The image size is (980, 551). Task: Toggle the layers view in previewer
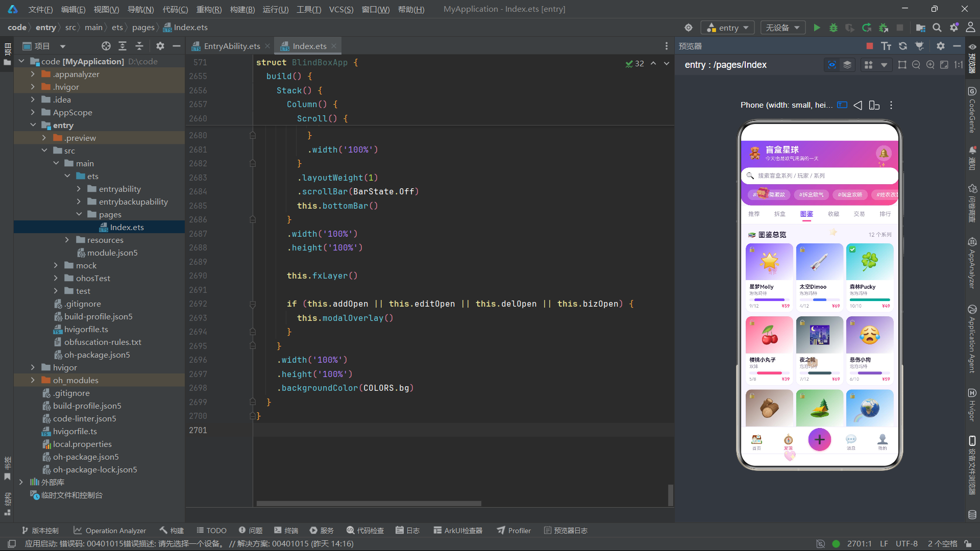click(x=847, y=65)
